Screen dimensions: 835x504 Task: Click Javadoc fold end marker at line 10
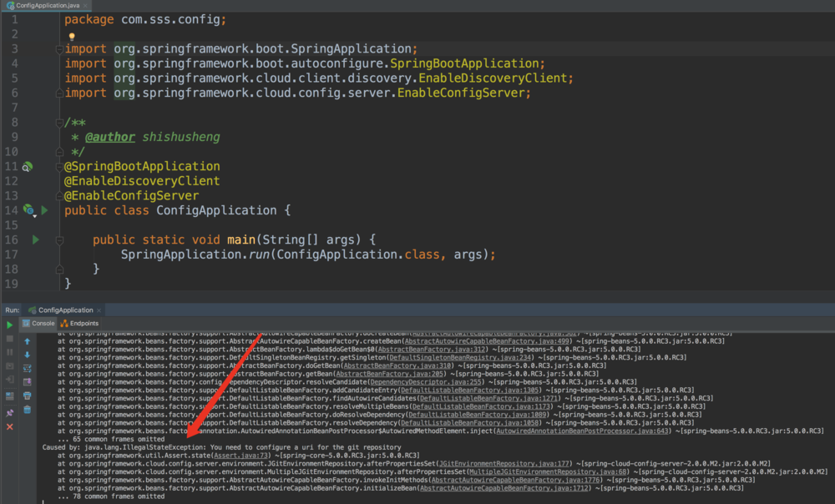point(59,152)
